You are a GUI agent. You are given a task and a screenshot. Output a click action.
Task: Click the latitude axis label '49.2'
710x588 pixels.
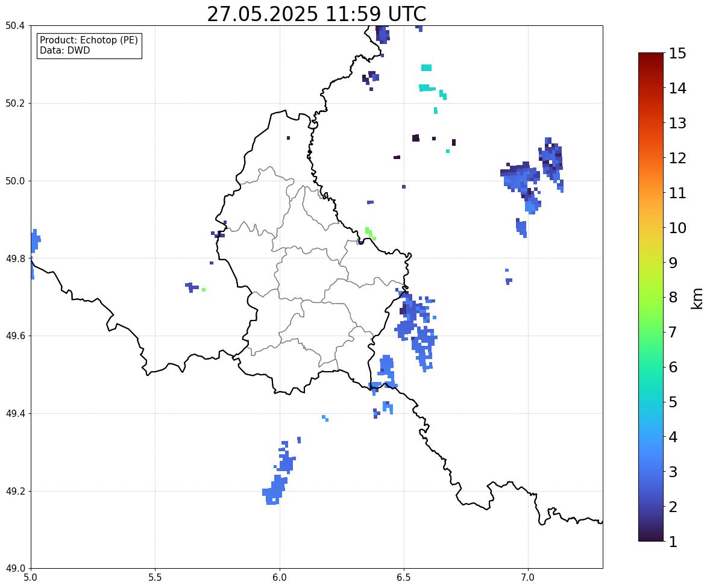pyautogui.click(x=15, y=491)
